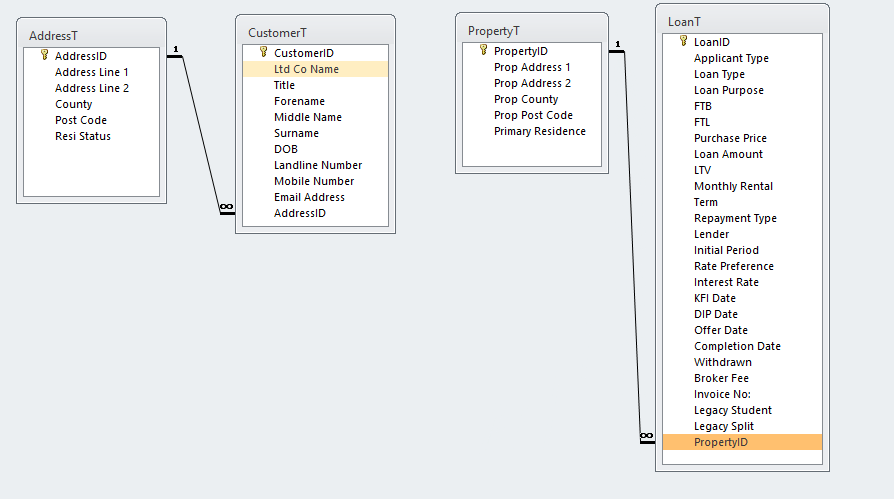Select the Applicant Type field
Viewport: 894px width, 499px height.
tap(742, 58)
